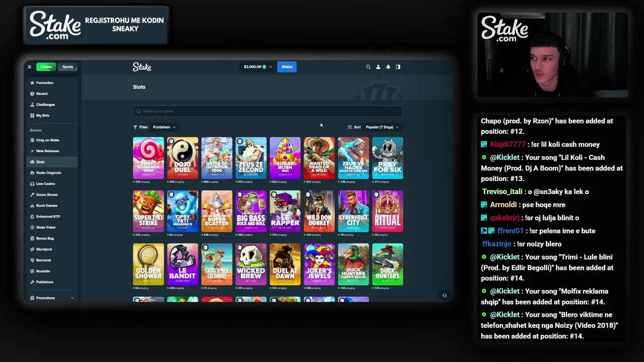Click the Baccarat icon

click(x=32, y=260)
